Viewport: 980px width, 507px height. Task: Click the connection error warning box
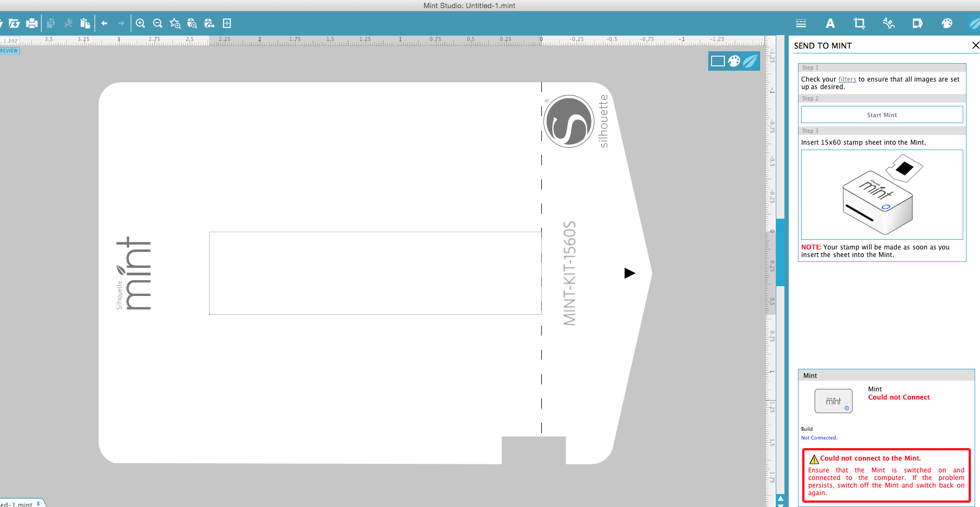886,475
